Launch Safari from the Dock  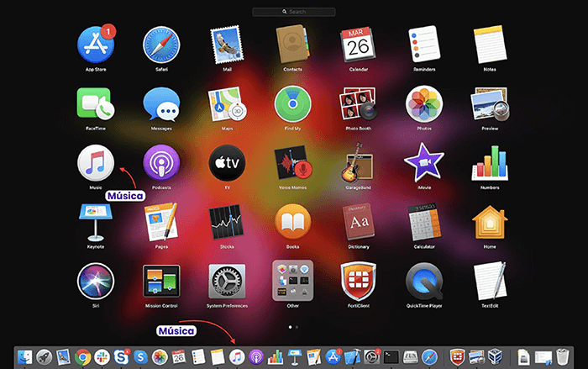tap(429, 357)
